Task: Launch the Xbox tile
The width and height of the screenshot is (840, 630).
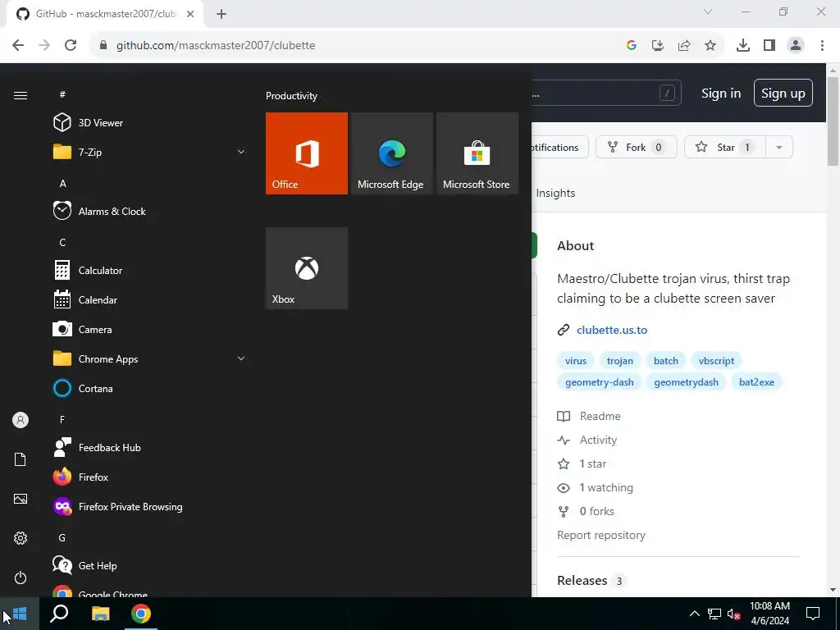Action: click(307, 268)
